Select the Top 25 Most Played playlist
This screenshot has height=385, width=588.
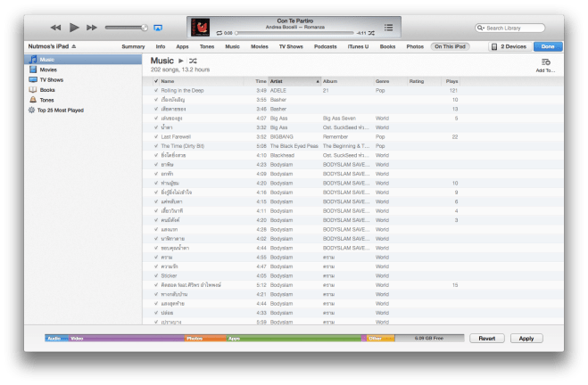pos(61,110)
